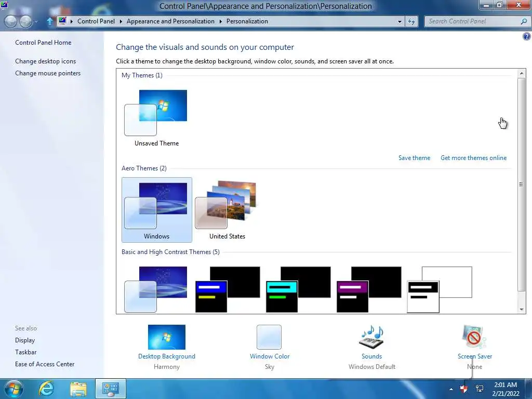Screen dimensions: 532x399
Task: Choose the white high contrast theme
Action: point(440,289)
